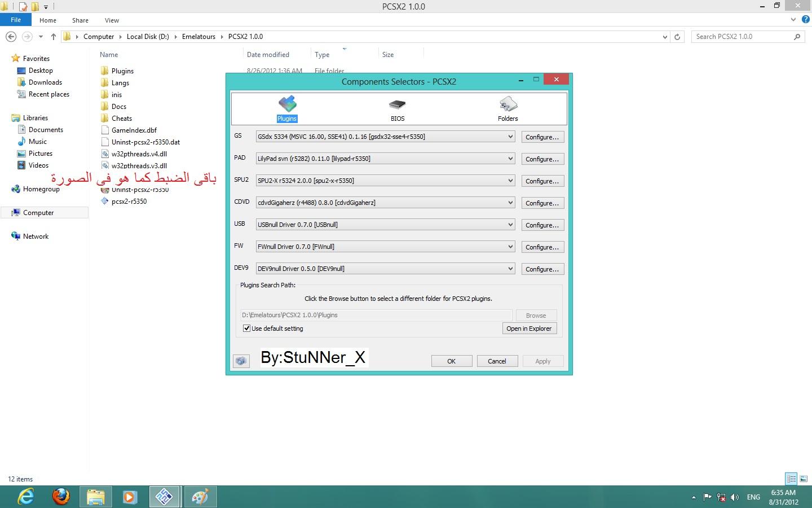Select Downloads in Favorites
812x508 pixels.
45,82
